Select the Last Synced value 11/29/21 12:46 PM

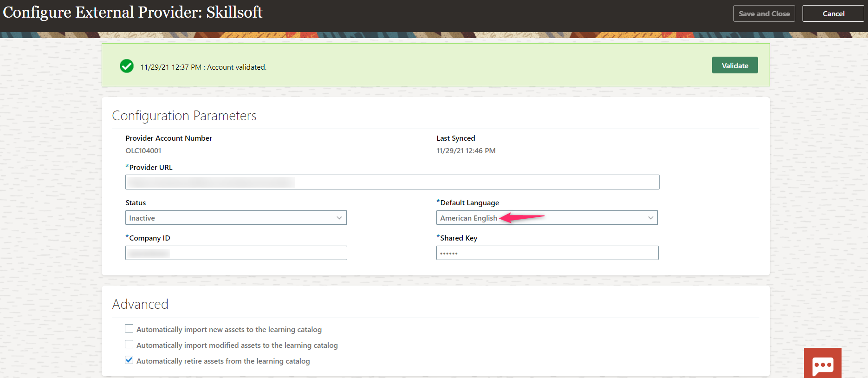[x=466, y=151]
